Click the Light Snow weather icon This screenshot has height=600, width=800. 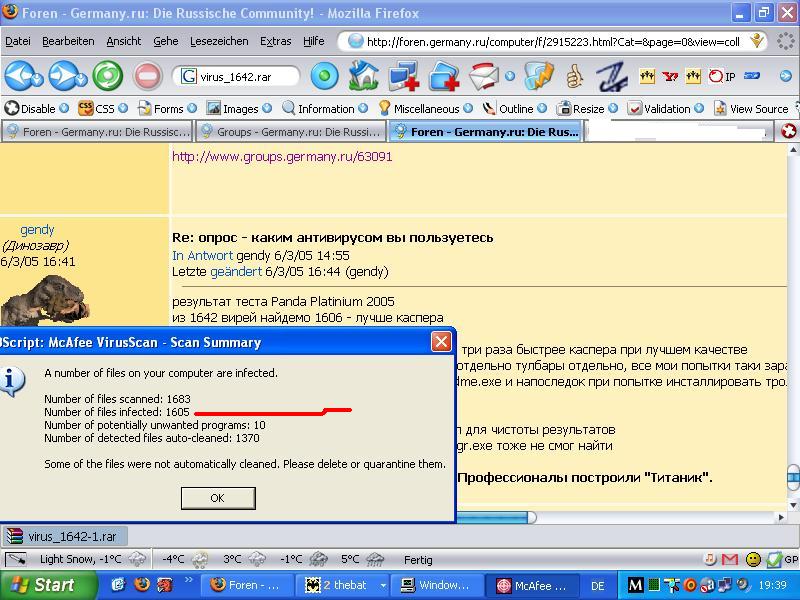pyautogui.click(x=137, y=559)
